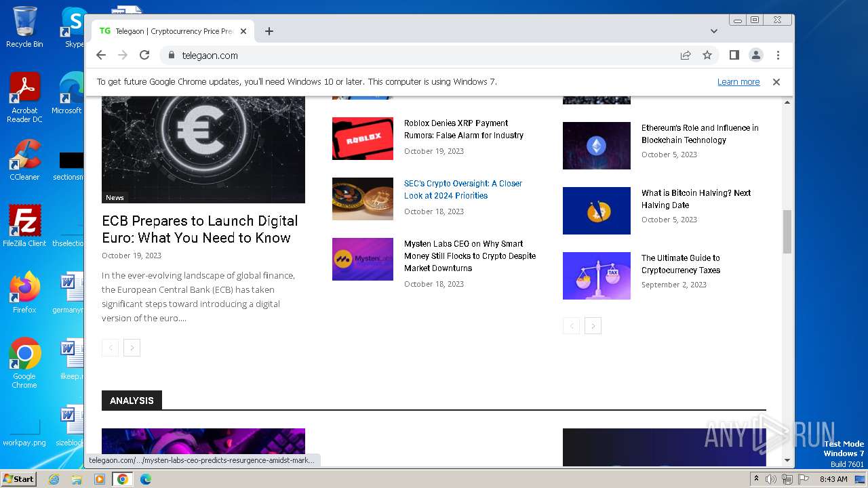Screen dimensions: 868x488
Task: Open the Mysten Labs CEO article
Action: coord(470,256)
